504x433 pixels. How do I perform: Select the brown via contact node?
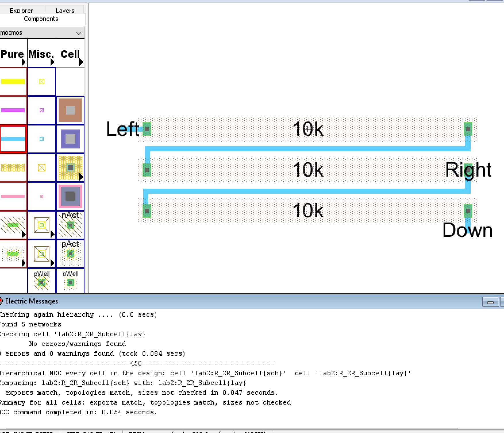[x=70, y=110]
